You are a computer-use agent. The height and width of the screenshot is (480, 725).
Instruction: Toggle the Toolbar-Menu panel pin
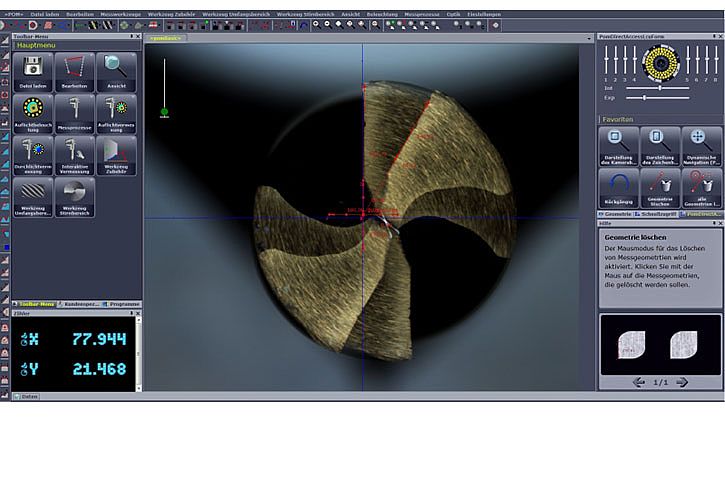pos(133,36)
